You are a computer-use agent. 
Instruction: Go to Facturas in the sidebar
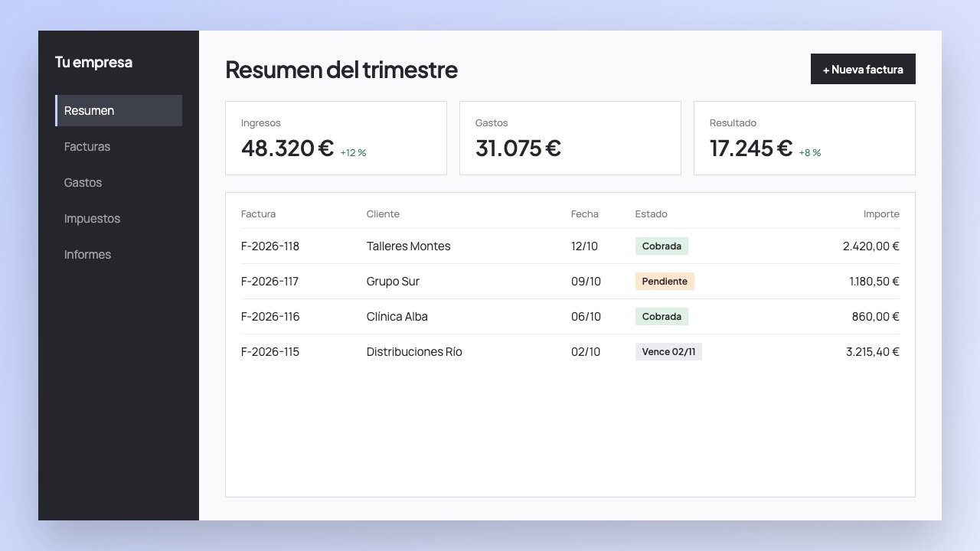tap(119, 146)
